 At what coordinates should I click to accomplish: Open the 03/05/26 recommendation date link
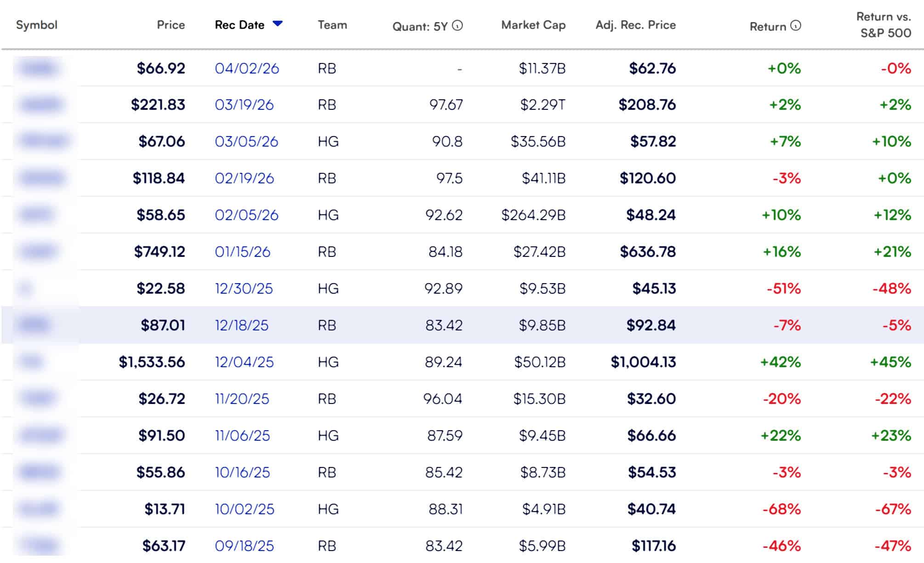tap(246, 142)
